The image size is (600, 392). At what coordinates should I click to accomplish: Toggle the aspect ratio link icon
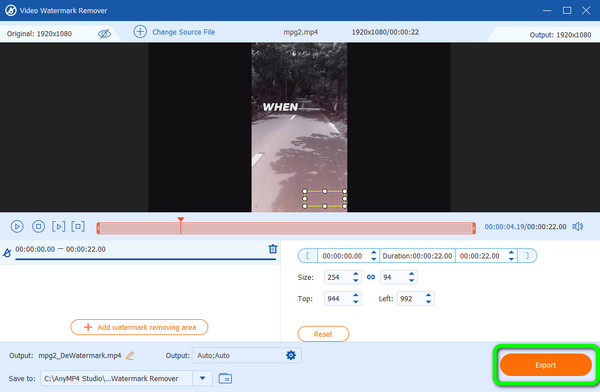[371, 277]
